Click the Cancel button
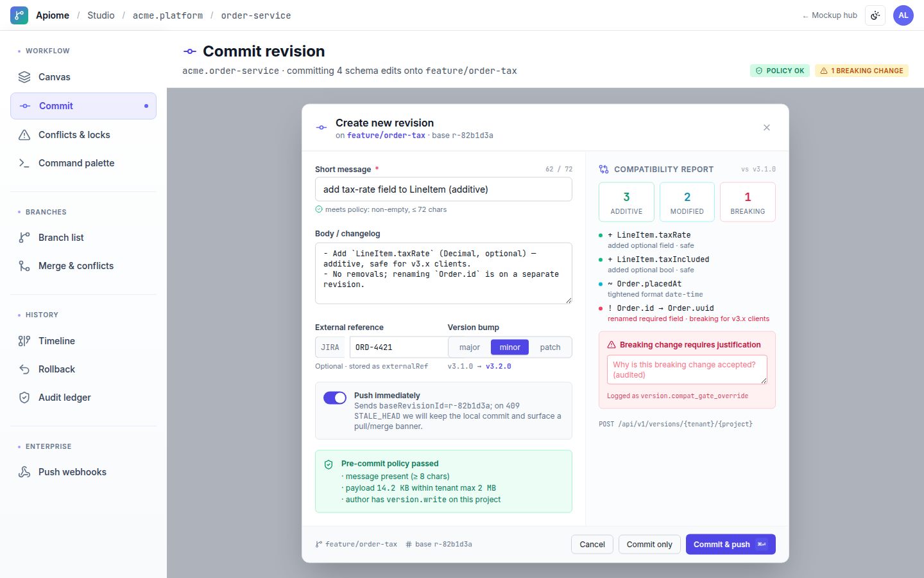This screenshot has width=924, height=578. [x=592, y=545]
